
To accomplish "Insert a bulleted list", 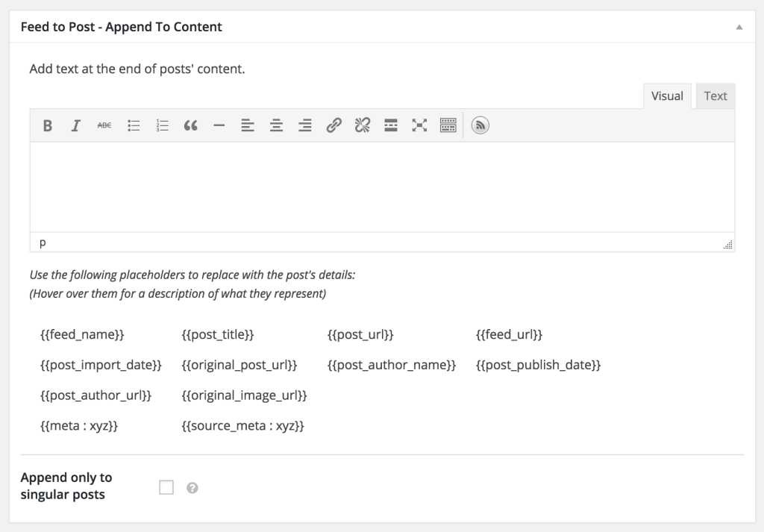I will (x=134, y=126).
